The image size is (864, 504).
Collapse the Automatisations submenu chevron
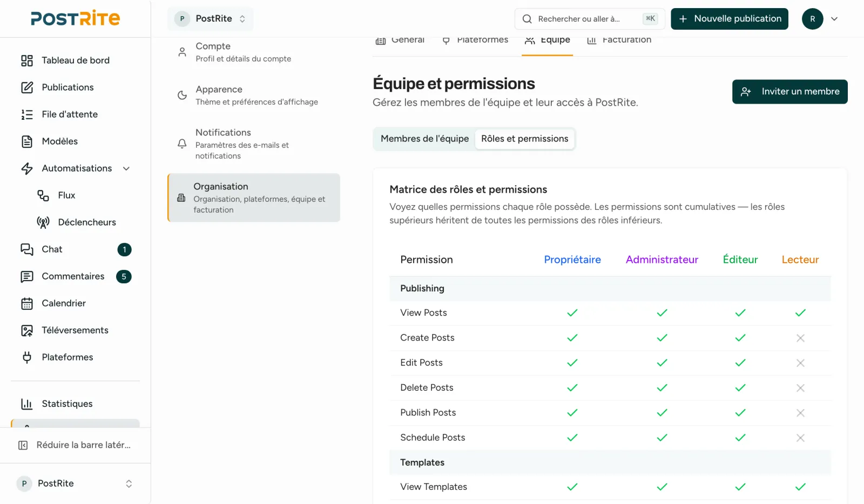(x=126, y=168)
